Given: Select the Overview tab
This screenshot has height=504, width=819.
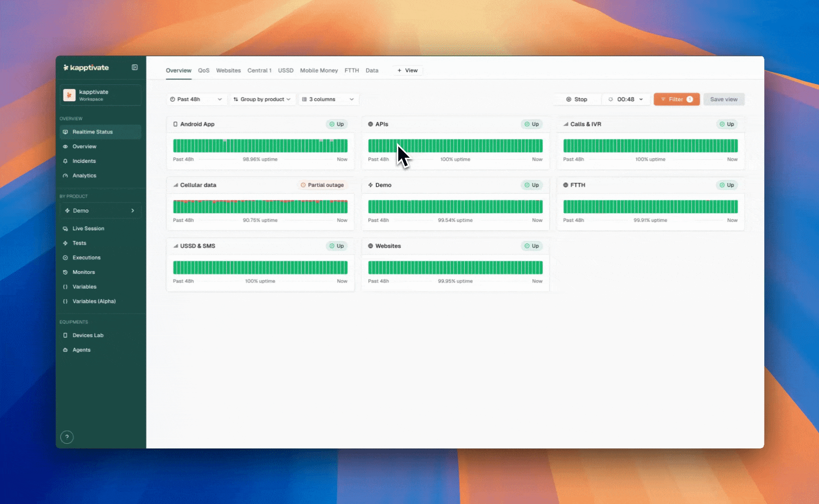Looking at the screenshot, I should [178, 70].
